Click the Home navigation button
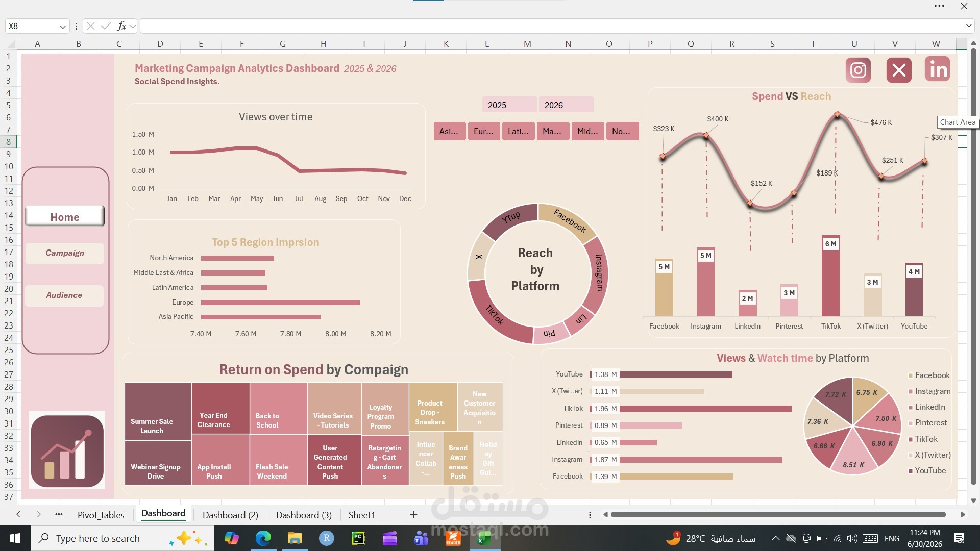Screen dimensions: 980x551 pyautogui.click(x=65, y=216)
